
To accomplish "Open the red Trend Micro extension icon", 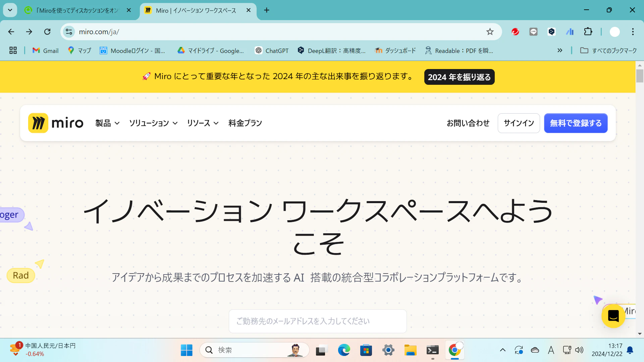I will tap(515, 32).
